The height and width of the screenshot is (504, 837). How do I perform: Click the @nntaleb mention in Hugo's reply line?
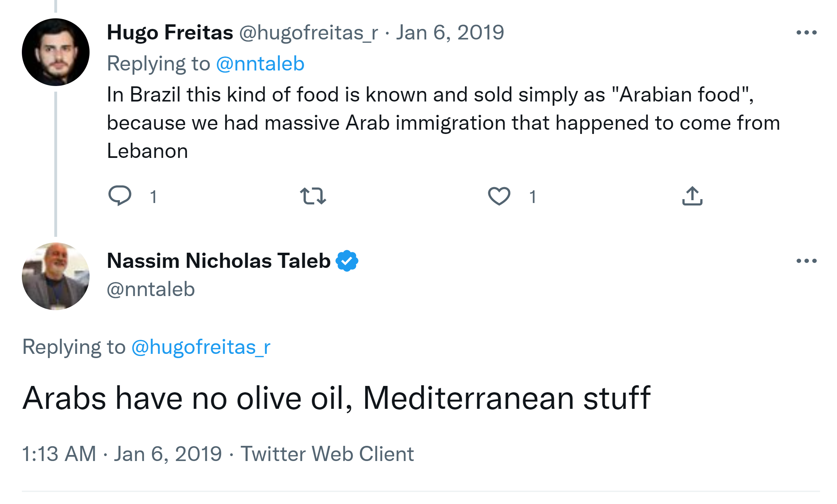pyautogui.click(x=260, y=64)
